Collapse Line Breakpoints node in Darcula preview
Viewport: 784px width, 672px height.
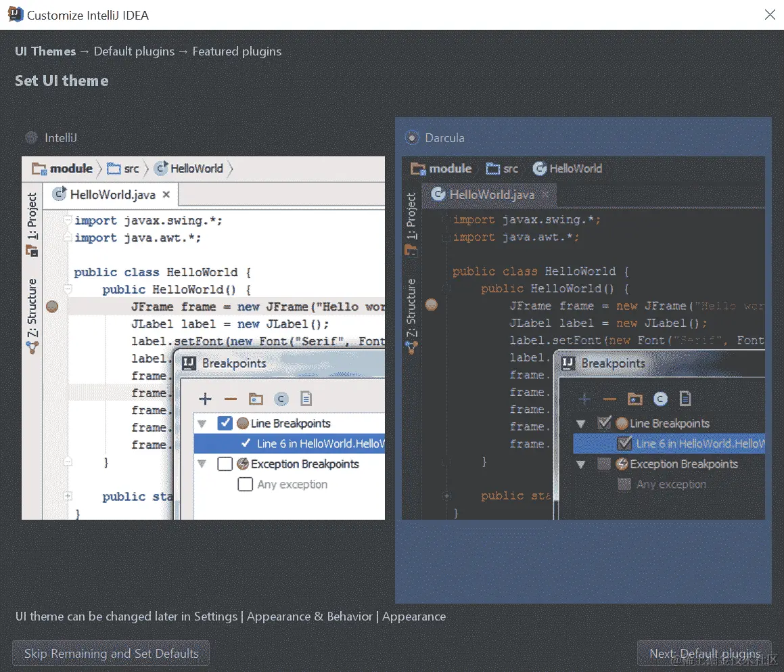click(581, 424)
